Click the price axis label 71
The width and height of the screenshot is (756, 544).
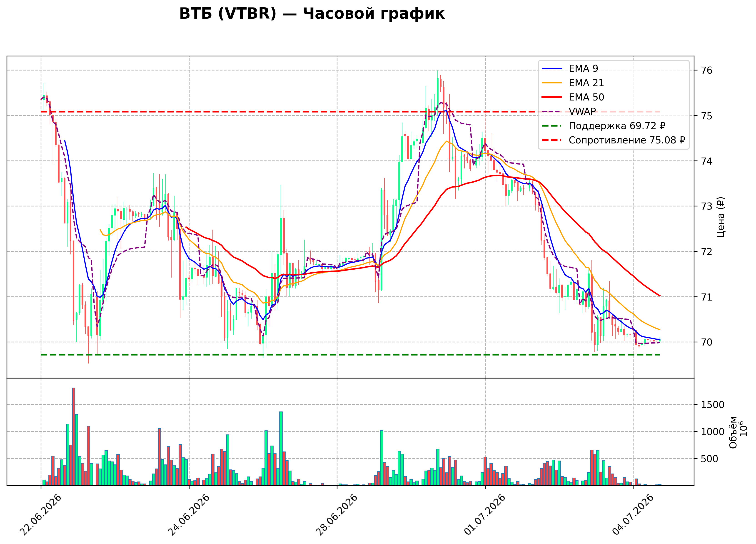pos(707,297)
